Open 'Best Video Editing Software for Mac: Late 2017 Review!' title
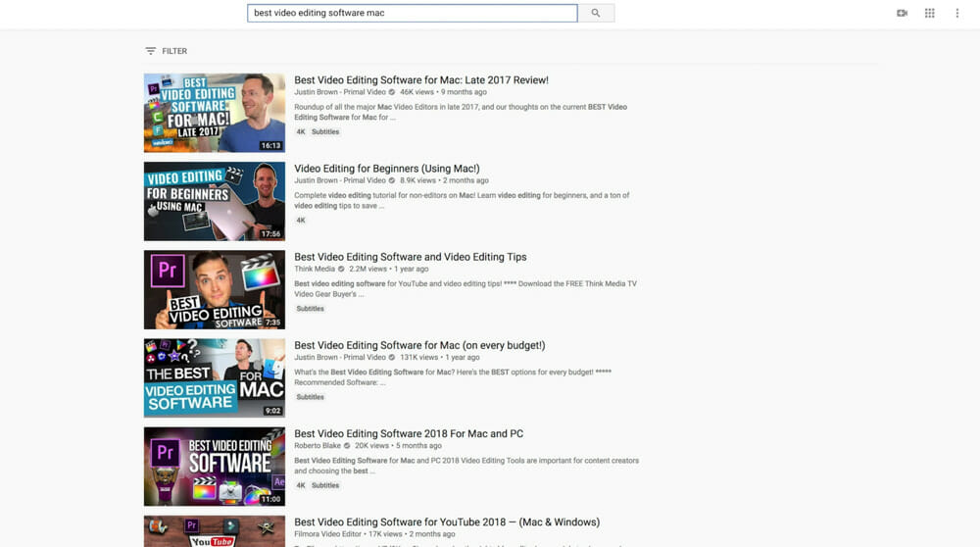 (421, 80)
